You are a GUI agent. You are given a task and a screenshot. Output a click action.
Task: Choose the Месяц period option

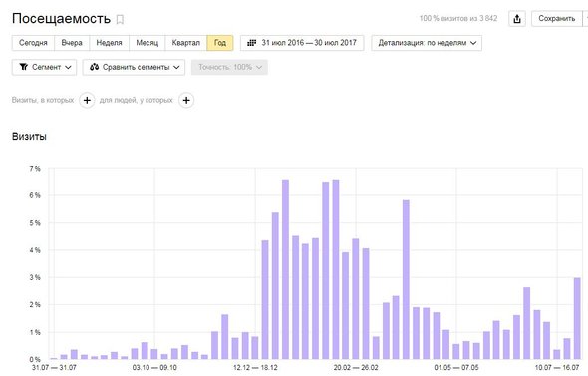point(147,43)
